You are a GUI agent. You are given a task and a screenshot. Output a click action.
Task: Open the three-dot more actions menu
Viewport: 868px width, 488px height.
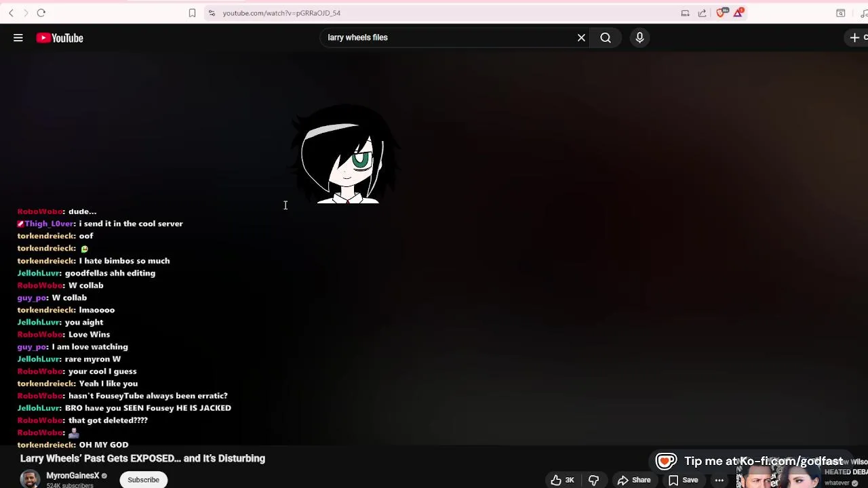coord(719,480)
